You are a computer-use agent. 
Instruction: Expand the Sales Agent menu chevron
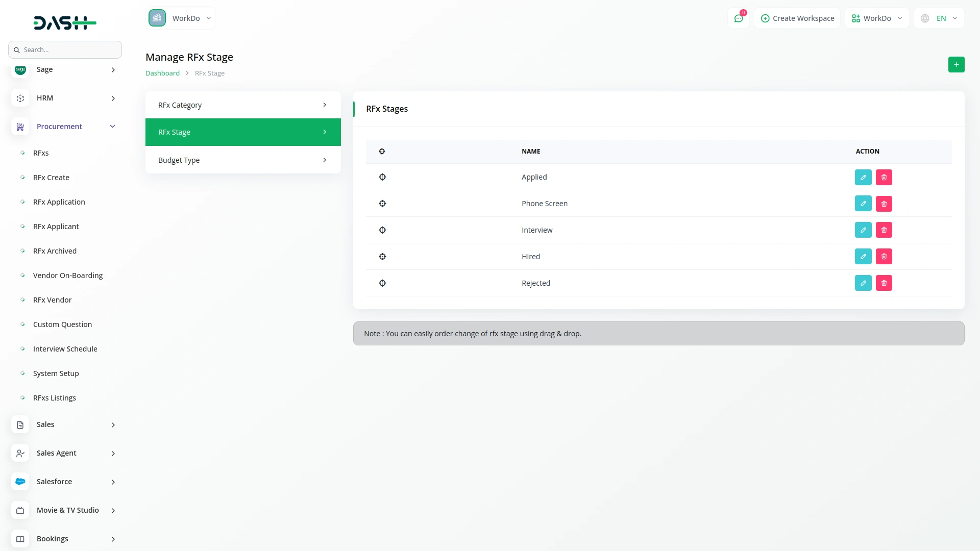(x=113, y=454)
